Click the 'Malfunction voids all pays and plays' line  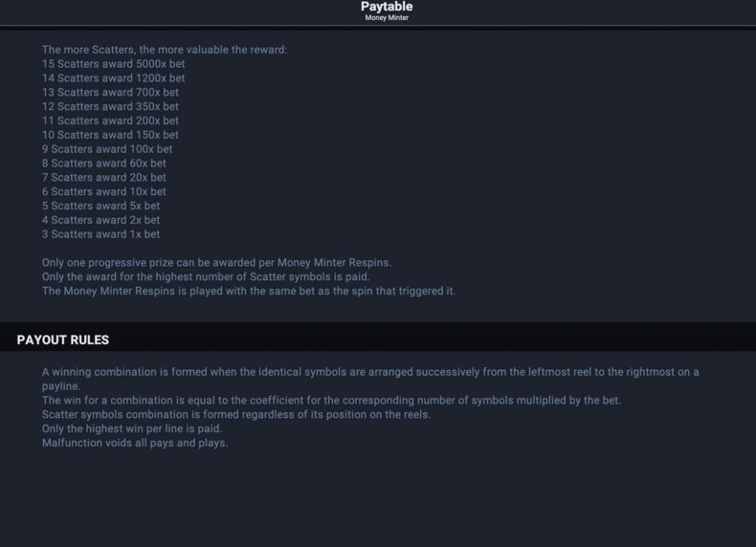(x=135, y=443)
